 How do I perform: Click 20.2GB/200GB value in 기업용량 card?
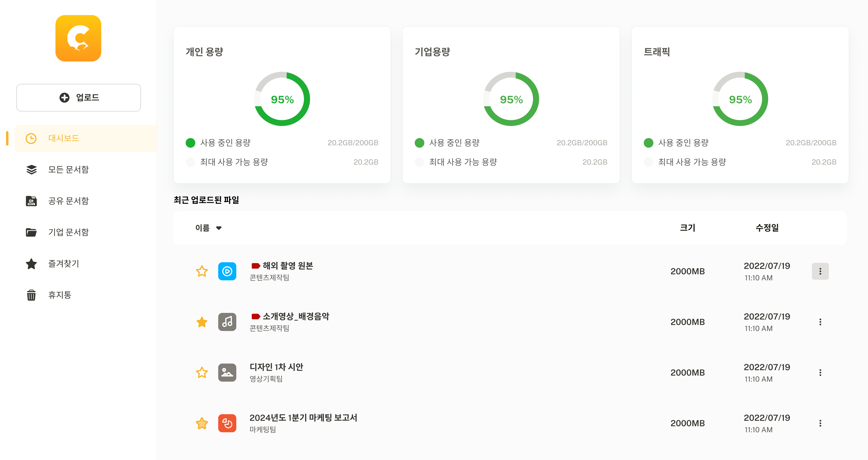tap(582, 143)
